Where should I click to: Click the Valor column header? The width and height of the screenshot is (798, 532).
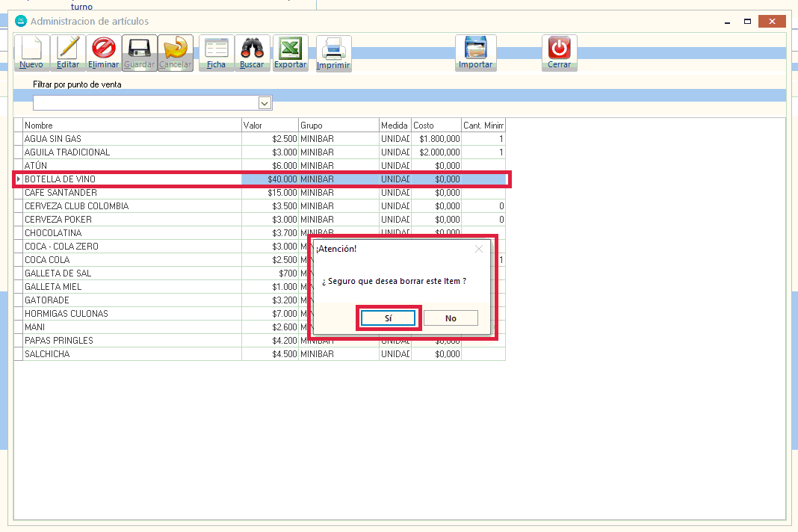[270, 126]
